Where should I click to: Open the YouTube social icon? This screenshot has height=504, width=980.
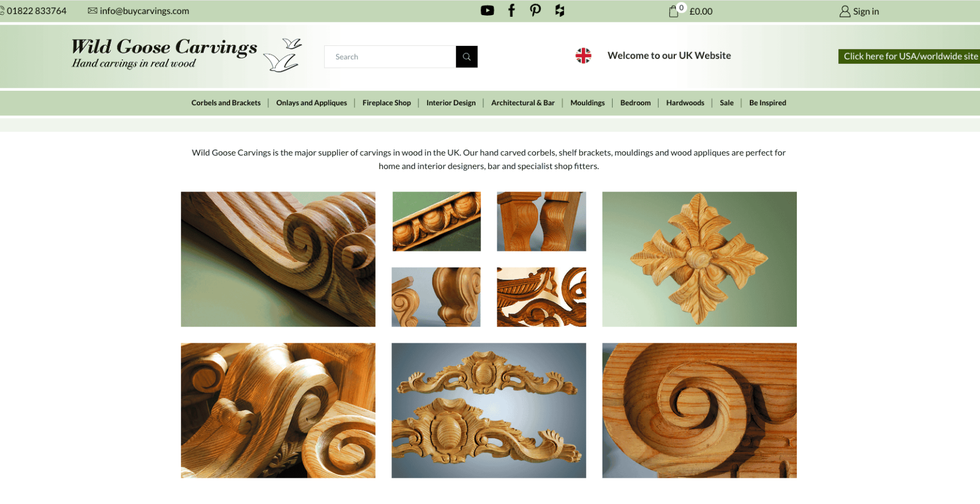coord(487,11)
